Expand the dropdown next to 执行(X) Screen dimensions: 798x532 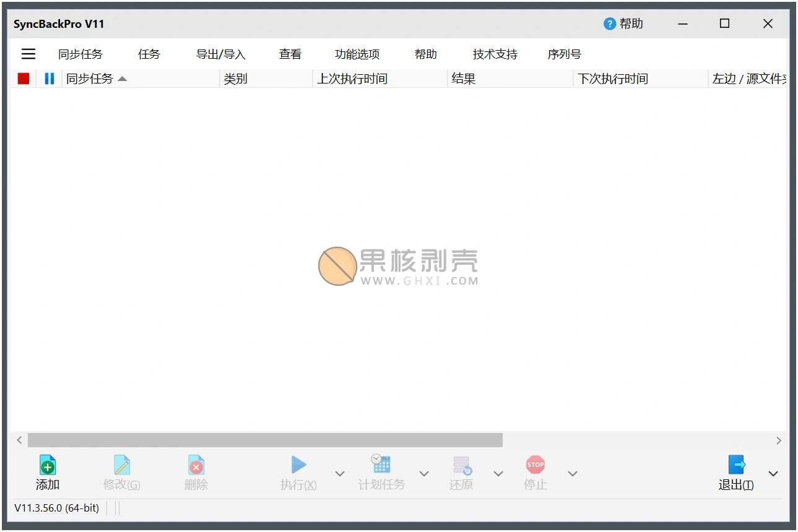coord(339,473)
